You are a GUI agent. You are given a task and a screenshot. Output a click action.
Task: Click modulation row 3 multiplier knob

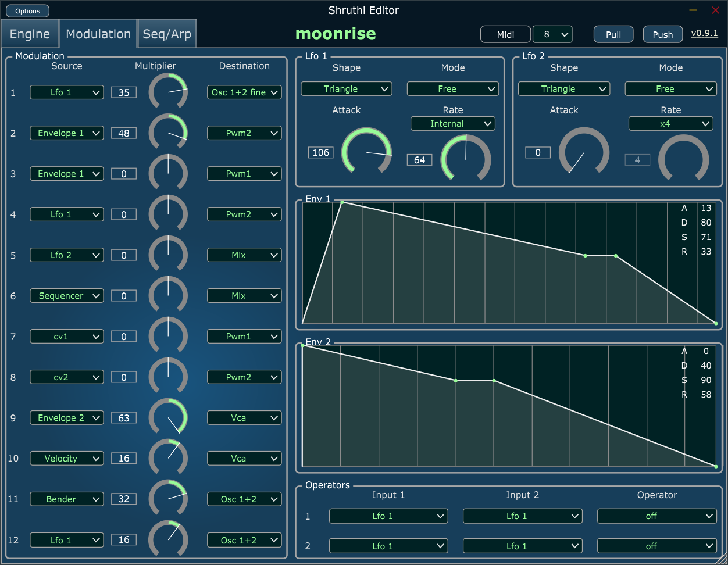(168, 174)
